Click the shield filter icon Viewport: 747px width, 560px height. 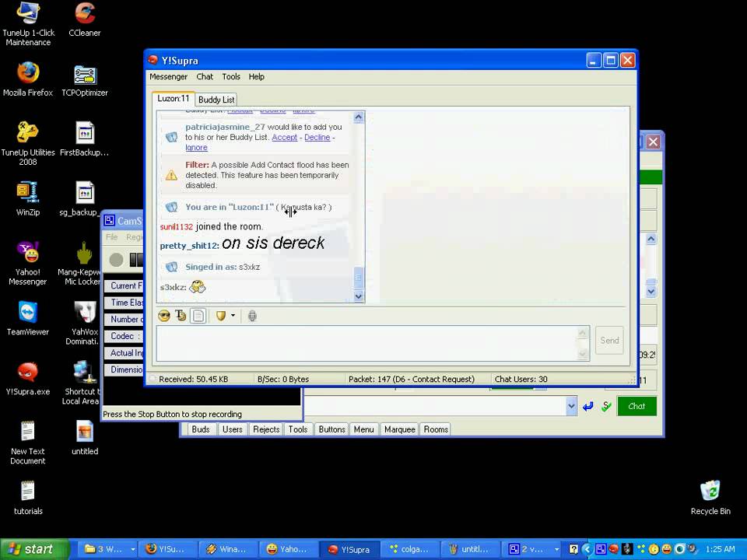(x=220, y=316)
